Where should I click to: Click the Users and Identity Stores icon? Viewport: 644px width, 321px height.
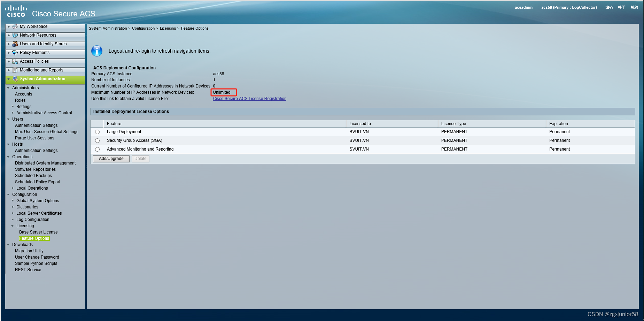tap(15, 44)
